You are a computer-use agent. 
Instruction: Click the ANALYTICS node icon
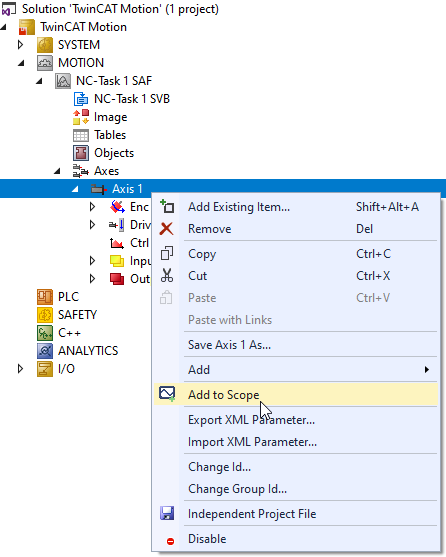(x=45, y=351)
